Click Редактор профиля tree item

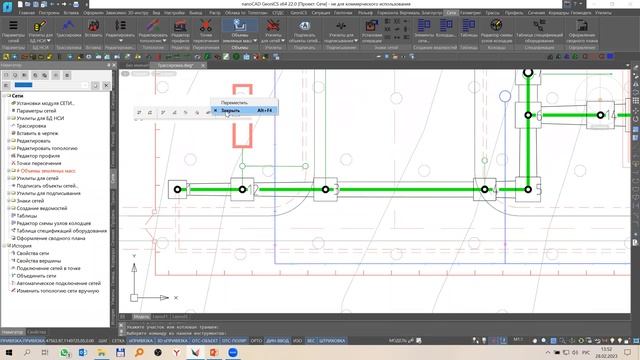tap(38, 156)
